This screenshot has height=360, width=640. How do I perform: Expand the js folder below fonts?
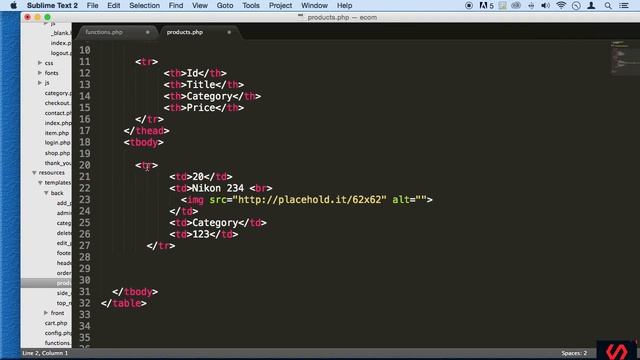coord(40,83)
